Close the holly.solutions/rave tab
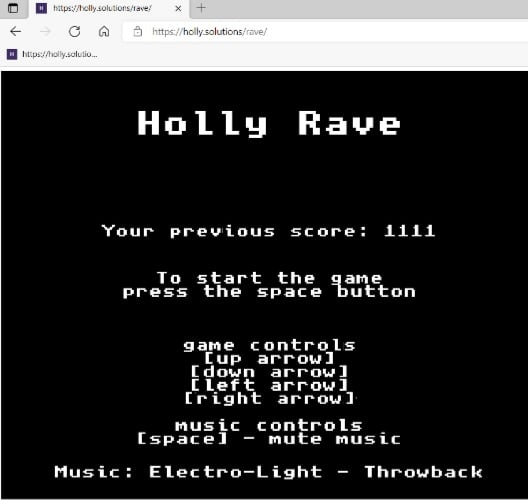The height and width of the screenshot is (504, 528). [x=178, y=8]
